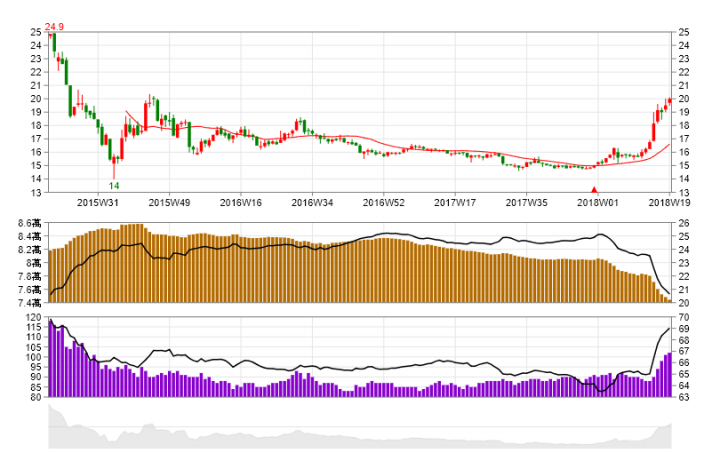Click the 100 label on the purple chart axis
This screenshot has height=453, width=720.
click(x=34, y=357)
